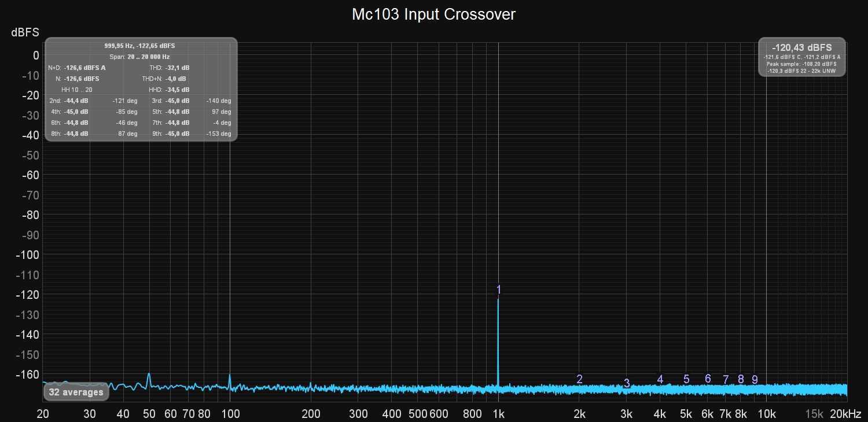Click the 'HH 10 .. 20' label
Viewport: 868px width, 422px height.
pos(76,90)
